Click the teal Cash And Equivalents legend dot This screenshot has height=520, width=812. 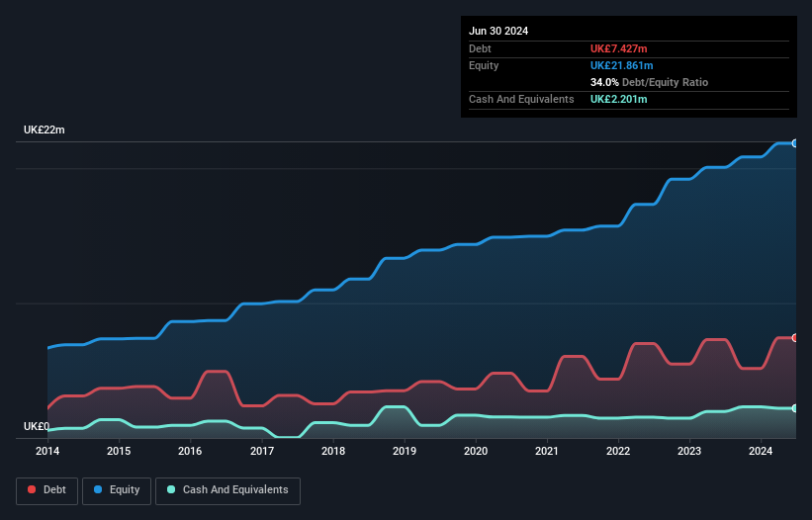[171, 489]
